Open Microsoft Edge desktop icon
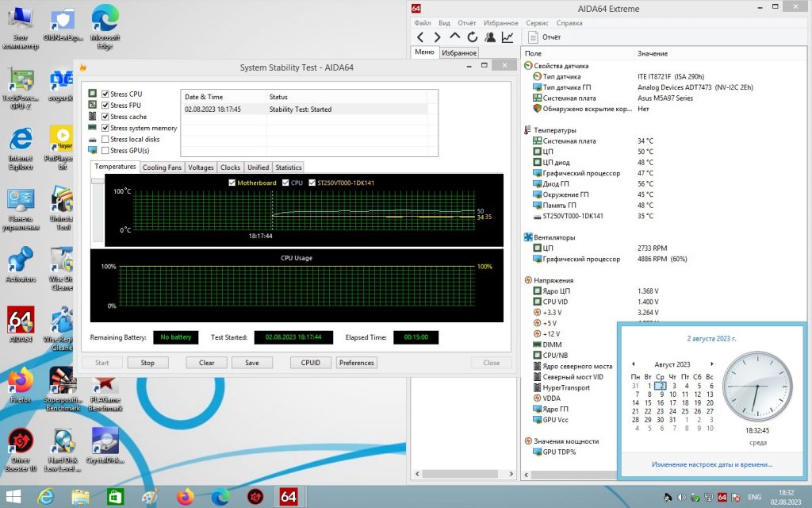The height and width of the screenshot is (508, 812). pyautogui.click(x=105, y=27)
